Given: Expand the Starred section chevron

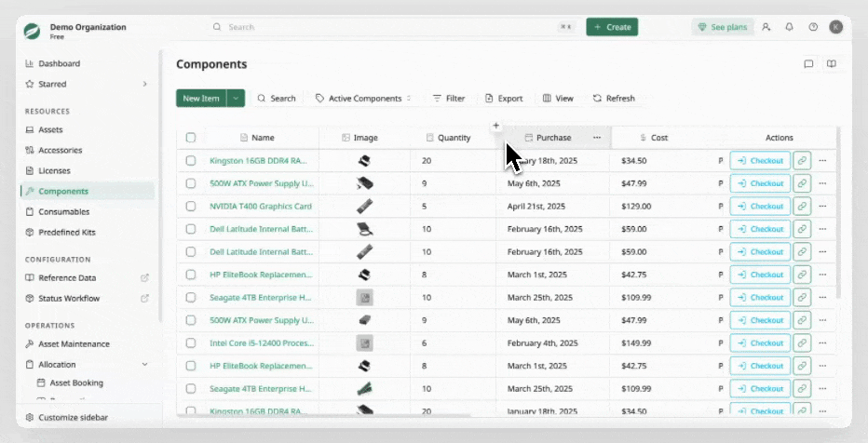Looking at the screenshot, I should tap(145, 84).
